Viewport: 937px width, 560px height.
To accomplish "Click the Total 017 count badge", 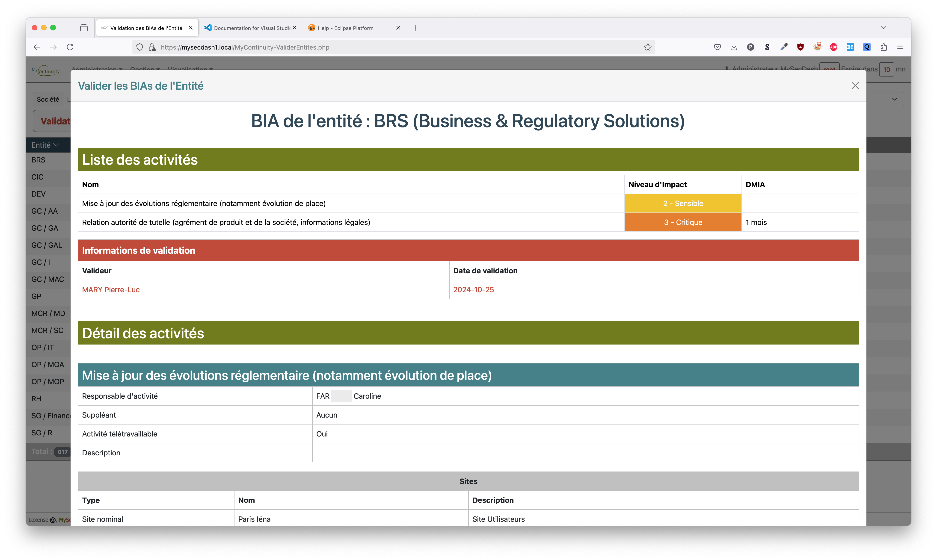I will click(x=63, y=452).
